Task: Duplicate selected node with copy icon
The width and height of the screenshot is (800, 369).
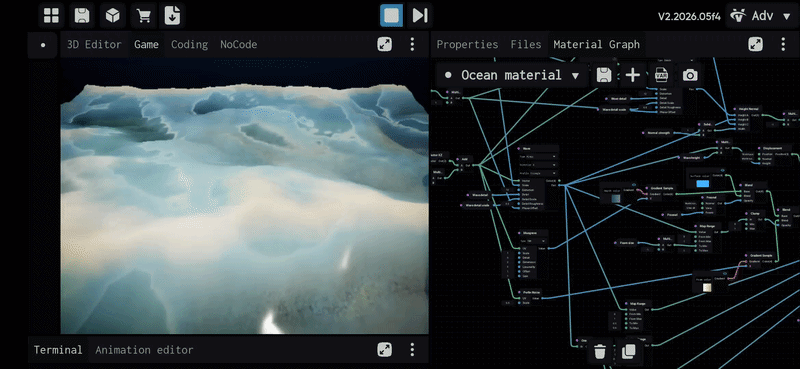Action: [629, 351]
